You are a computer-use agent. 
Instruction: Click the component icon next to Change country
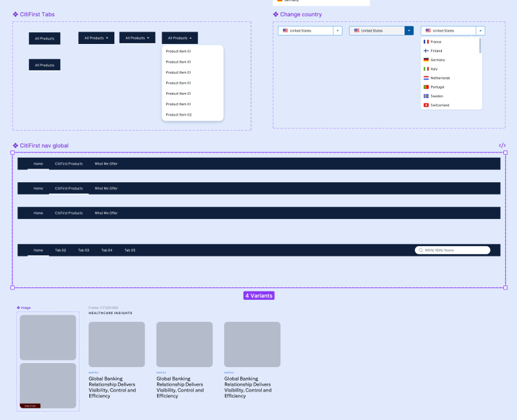coord(276,14)
